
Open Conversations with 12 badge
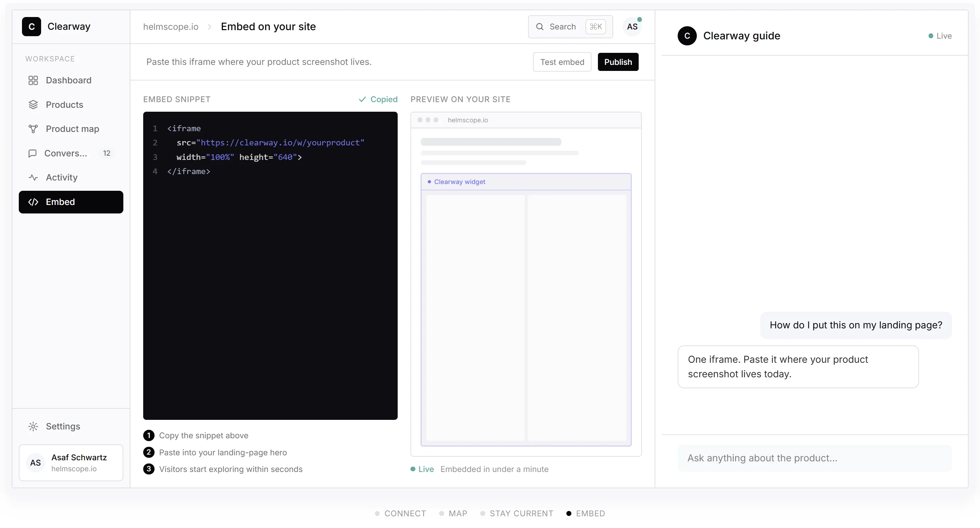coord(71,154)
